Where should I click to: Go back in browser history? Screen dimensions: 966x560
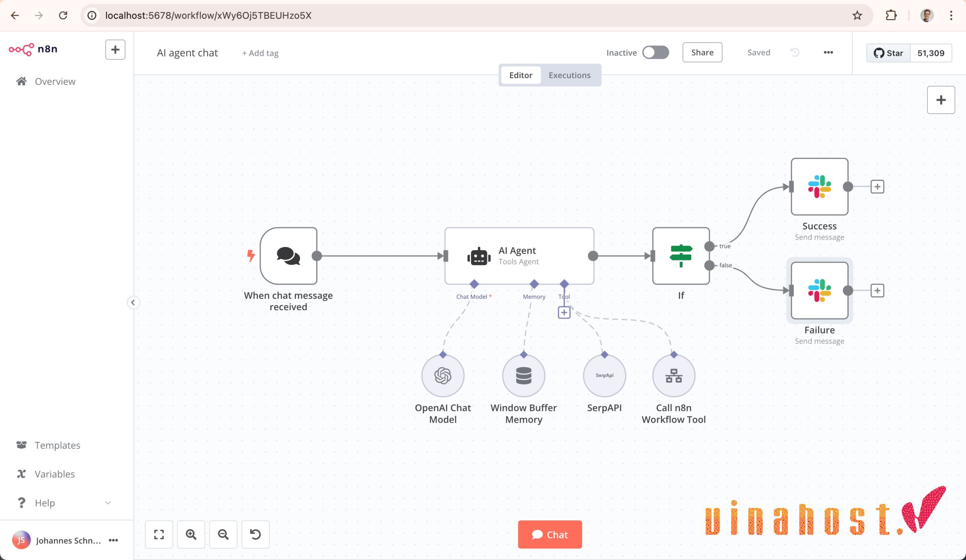click(x=15, y=15)
